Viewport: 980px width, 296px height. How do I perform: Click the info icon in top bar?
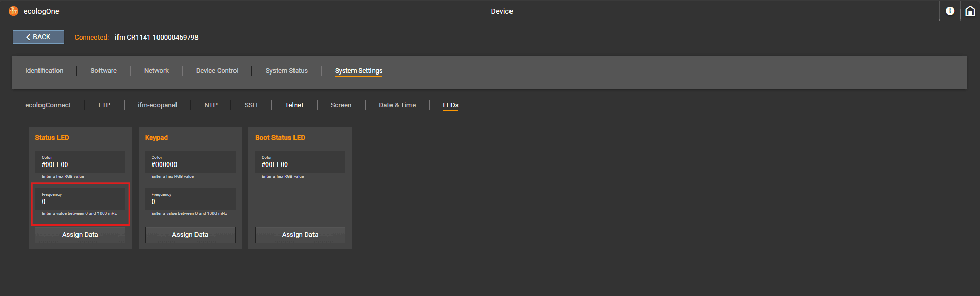pyautogui.click(x=950, y=11)
